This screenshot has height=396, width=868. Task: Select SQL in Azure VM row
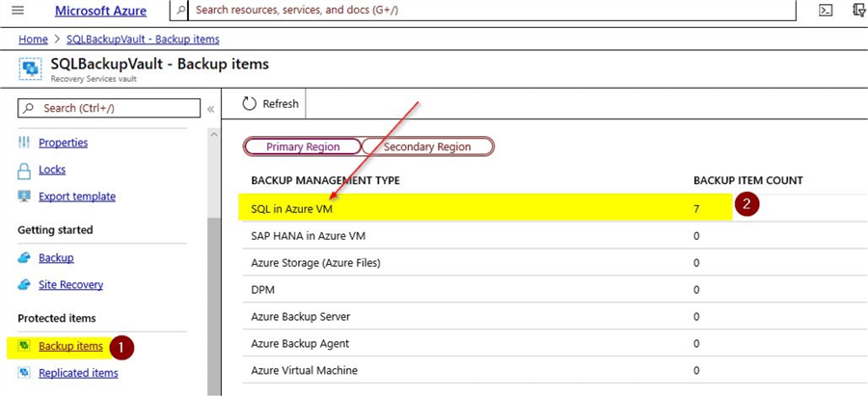coord(555,209)
